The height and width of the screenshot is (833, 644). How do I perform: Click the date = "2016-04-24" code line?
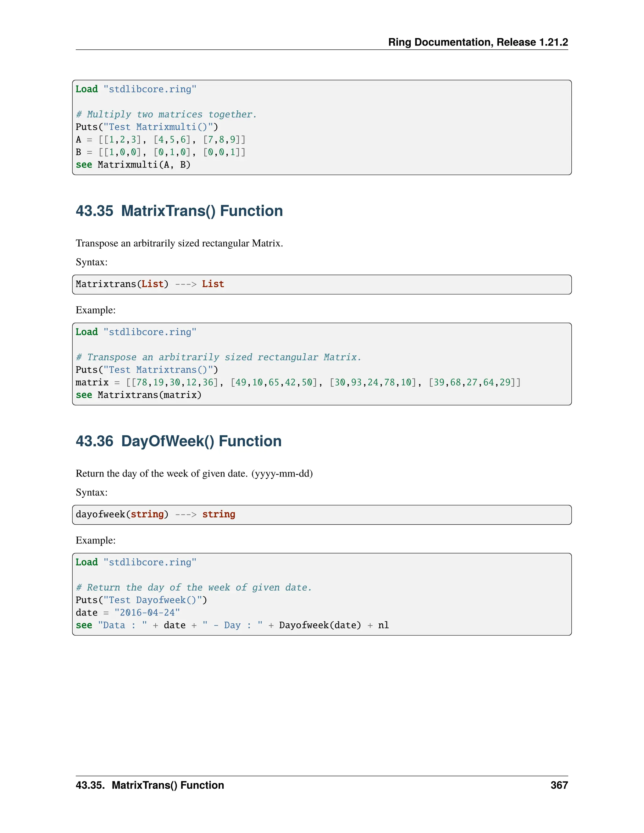[x=127, y=613]
